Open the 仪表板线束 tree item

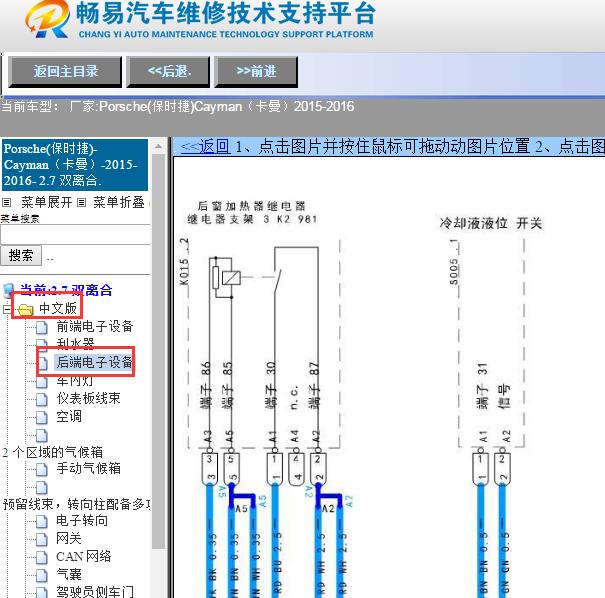(88, 398)
